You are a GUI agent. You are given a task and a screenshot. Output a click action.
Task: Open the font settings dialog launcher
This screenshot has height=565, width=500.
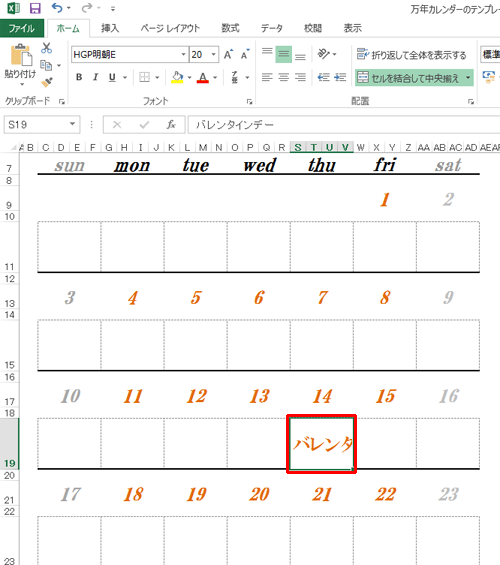[x=249, y=102]
